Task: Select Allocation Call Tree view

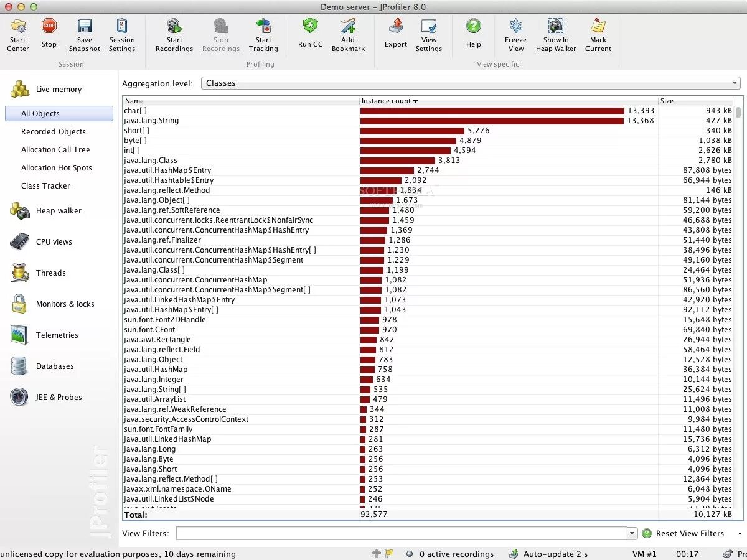Action: click(x=55, y=150)
